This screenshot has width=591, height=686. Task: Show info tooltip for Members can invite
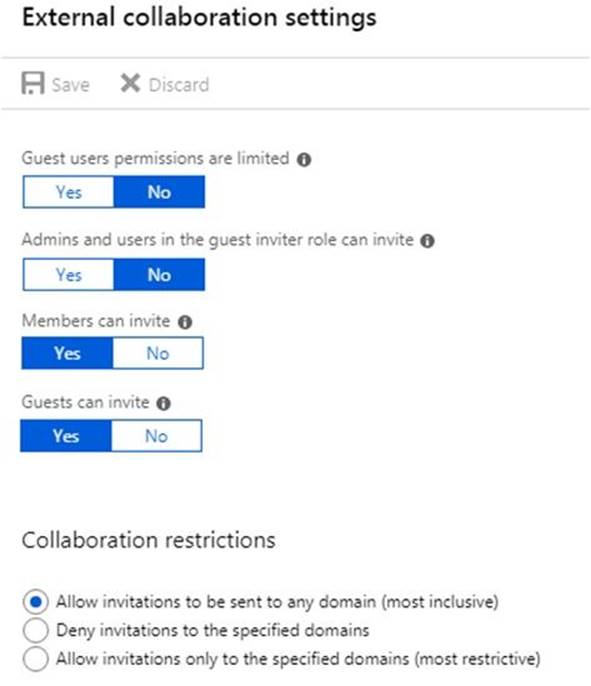185,322
